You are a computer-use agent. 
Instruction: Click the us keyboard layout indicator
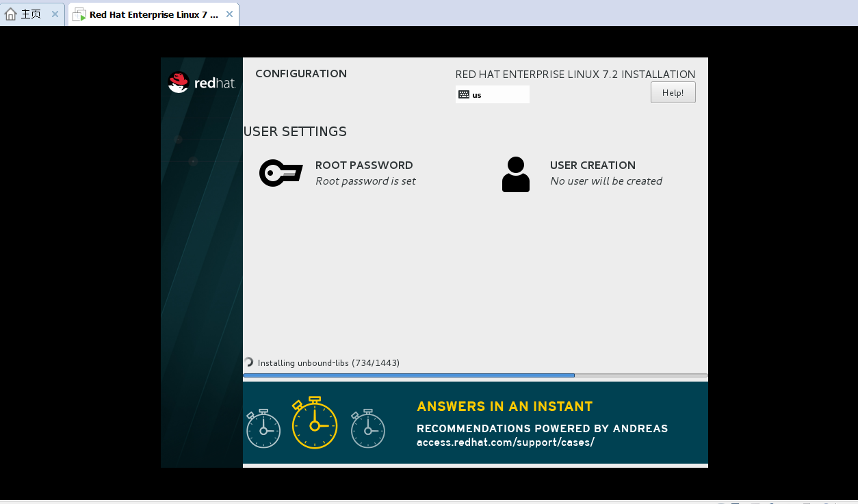pyautogui.click(x=493, y=94)
